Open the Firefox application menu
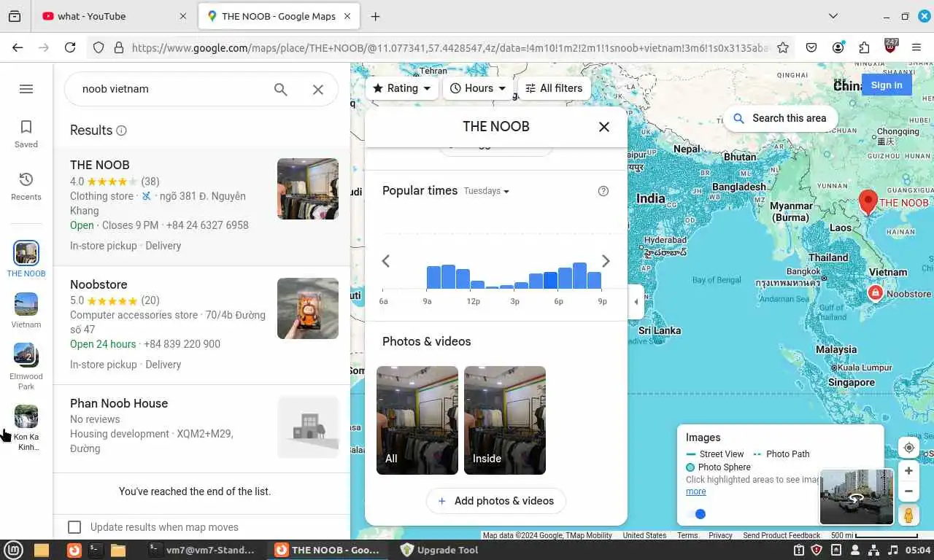Image resolution: width=934 pixels, height=560 pixels. (x=916, y=47)
